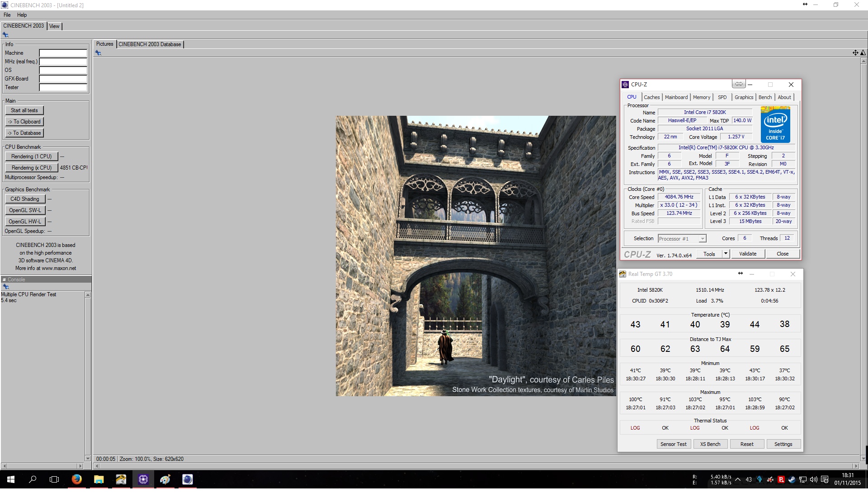Image resolution: width=868 pixels, height=502 pixels.
Task: Switch to the View tab
Action: click(54, 26)
